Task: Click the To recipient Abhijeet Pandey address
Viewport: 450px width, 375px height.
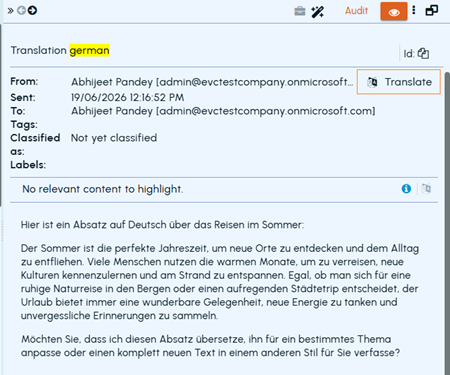Action: click(223, 111)
